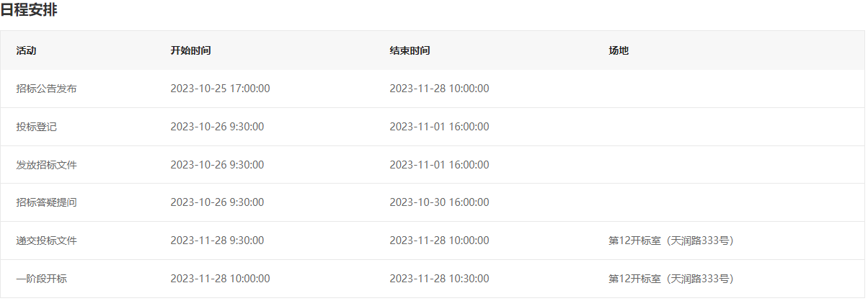Select the 投标登记 activity cell
Screen dimensions: 868x301
[36, 127]
